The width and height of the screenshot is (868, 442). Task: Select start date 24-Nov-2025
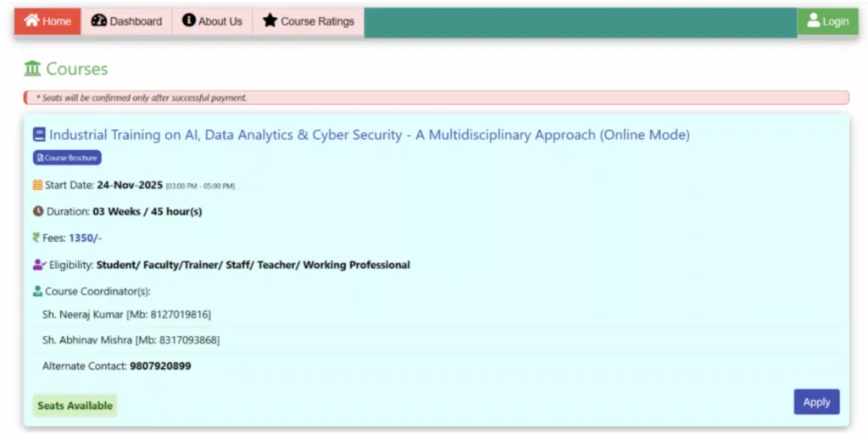[x=130, y=185]
